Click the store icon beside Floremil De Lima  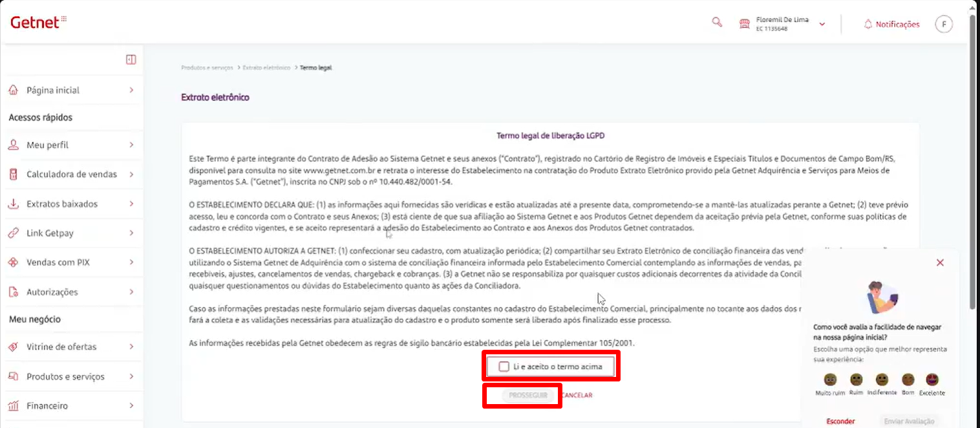point(745,24)
